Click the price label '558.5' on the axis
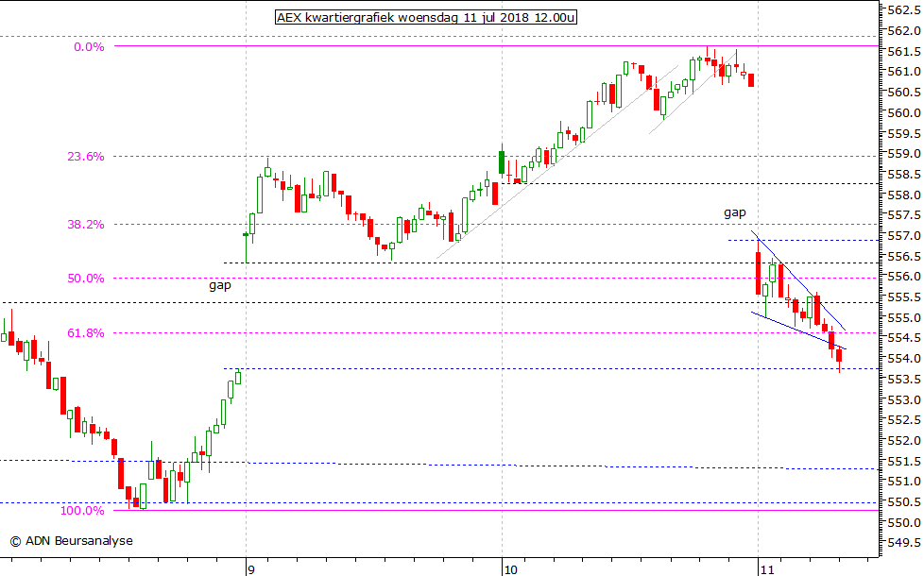The width and height of the screenshot is (924, 576). (904, 175)
